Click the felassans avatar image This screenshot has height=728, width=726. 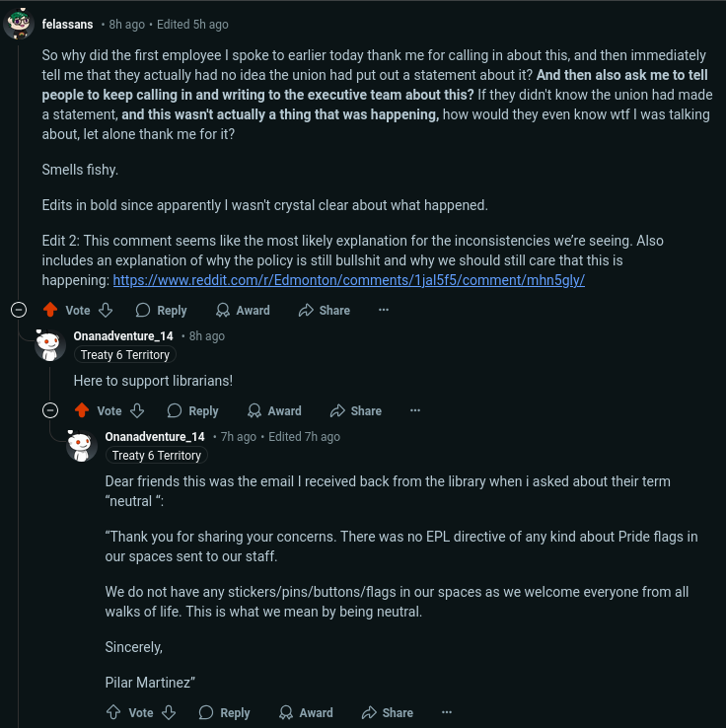point(19,24)
